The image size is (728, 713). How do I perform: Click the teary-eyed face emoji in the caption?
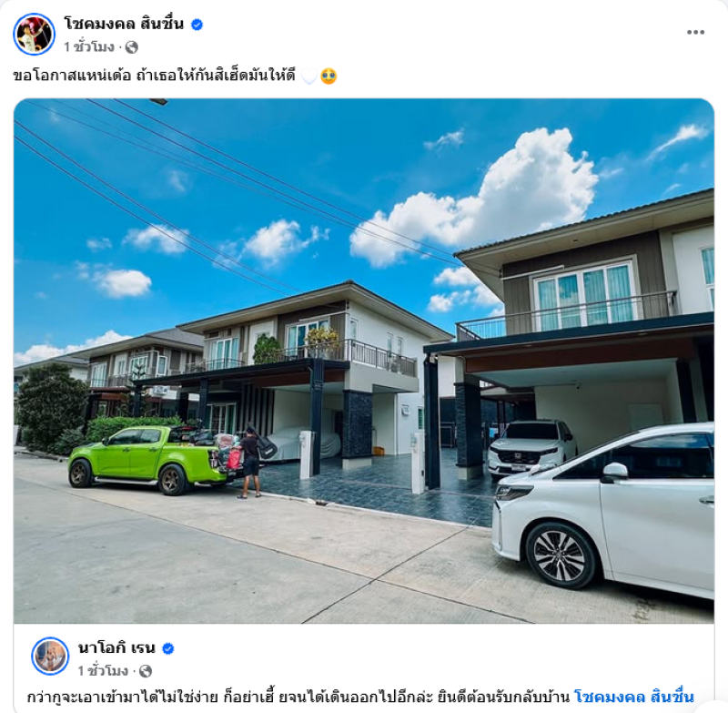pos(329,76)
